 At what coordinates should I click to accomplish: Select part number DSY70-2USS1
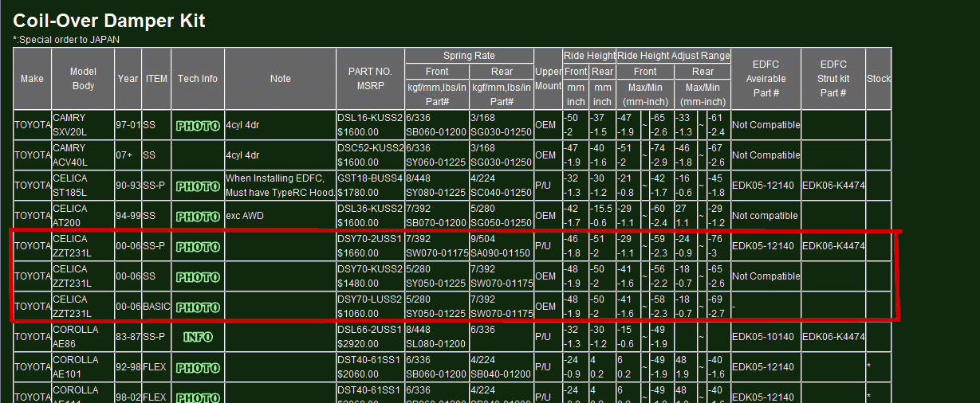pos(370,238)
